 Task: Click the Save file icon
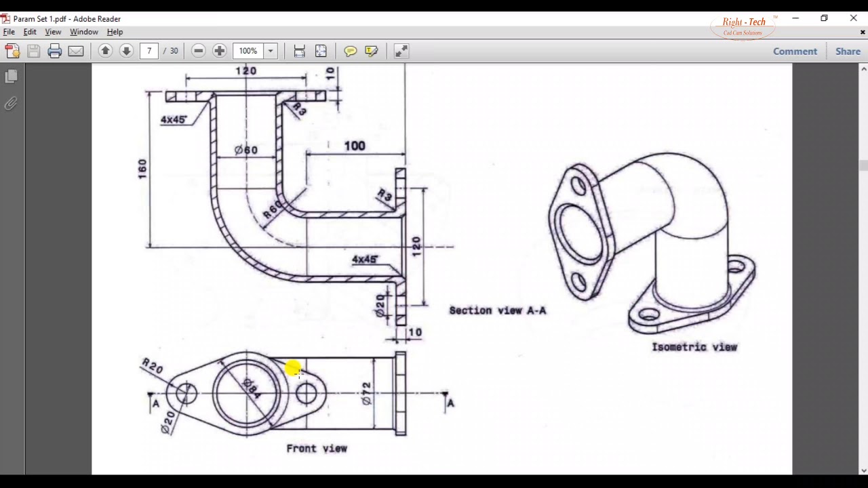tap(33, 51)
